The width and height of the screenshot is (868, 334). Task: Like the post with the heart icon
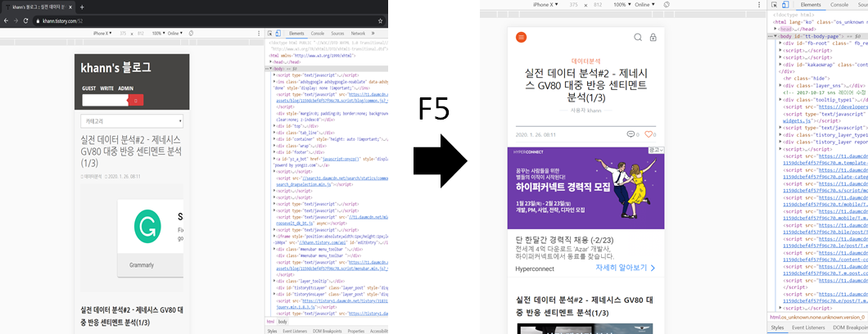pos(649,134)
